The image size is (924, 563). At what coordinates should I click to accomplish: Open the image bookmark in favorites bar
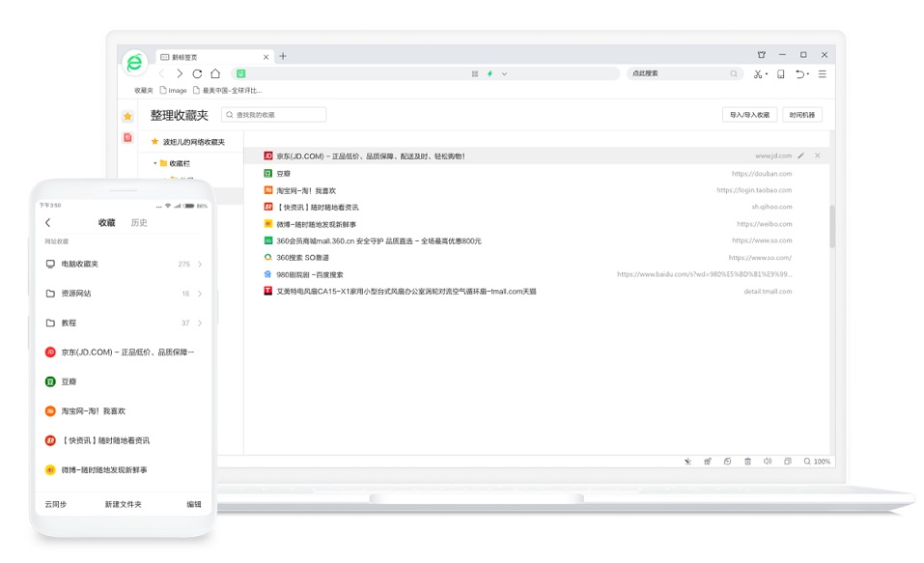point(173,90)
